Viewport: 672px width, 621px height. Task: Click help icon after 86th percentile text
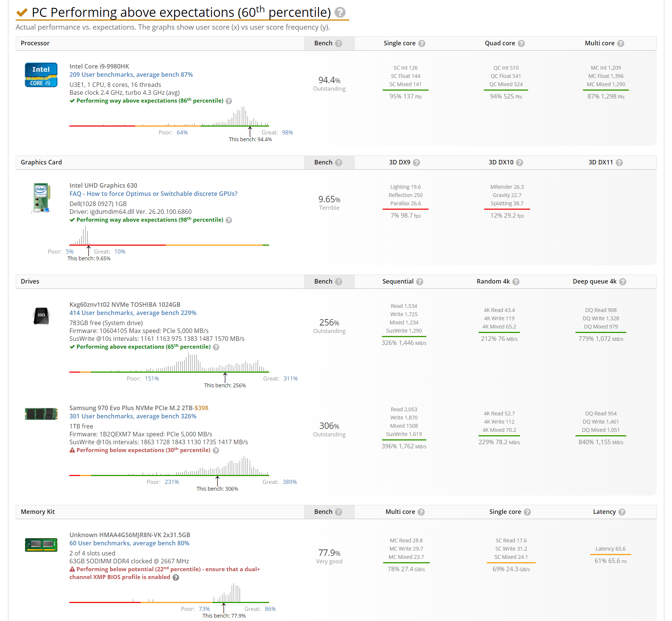click(x=229, y=101)
